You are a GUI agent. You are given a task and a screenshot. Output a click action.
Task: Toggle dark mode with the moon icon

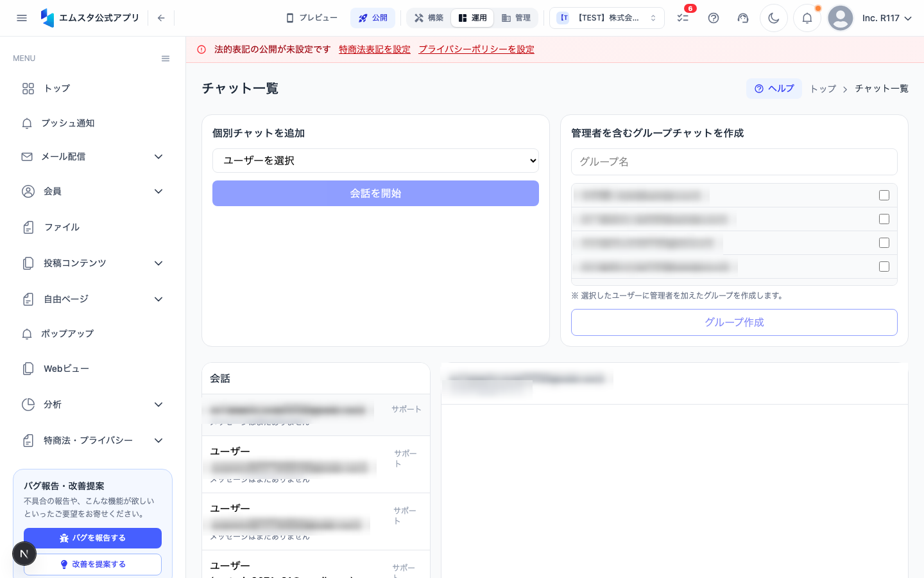pos(774,18)
